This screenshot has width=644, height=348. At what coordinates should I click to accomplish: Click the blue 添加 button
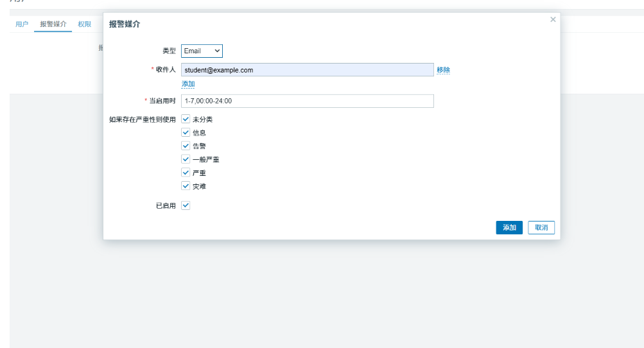point(509,228)
